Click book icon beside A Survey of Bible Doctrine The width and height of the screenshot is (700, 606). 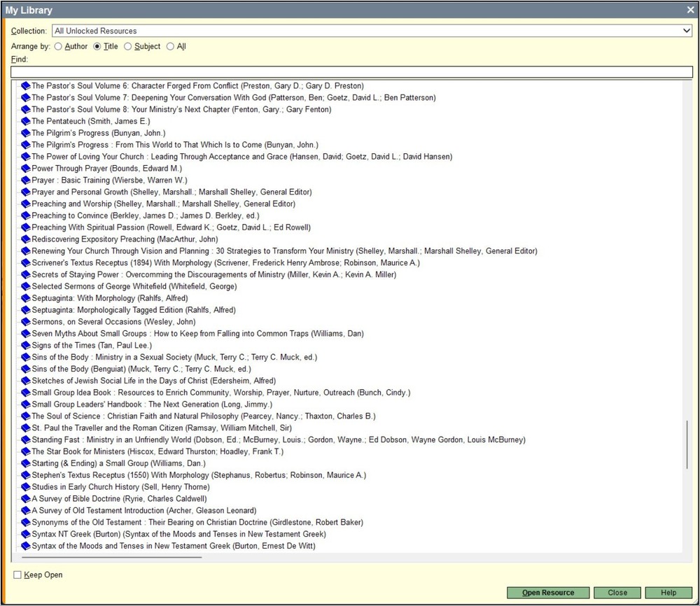[26, 499]
